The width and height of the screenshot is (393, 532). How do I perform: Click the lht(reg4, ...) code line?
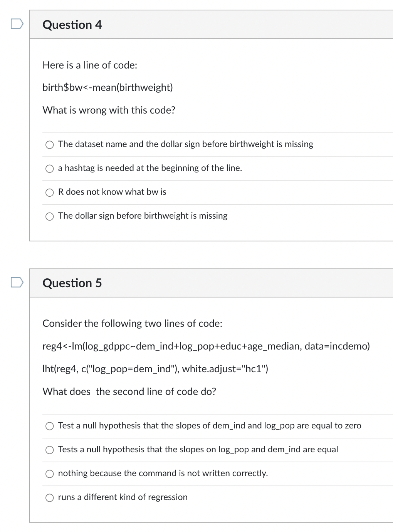click(x=155, y=369)
